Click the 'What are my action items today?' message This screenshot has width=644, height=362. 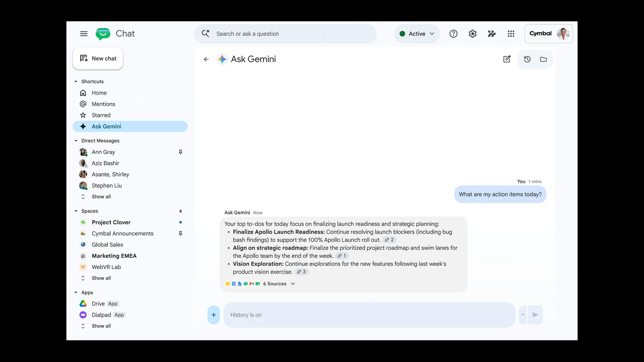point(500,194)
